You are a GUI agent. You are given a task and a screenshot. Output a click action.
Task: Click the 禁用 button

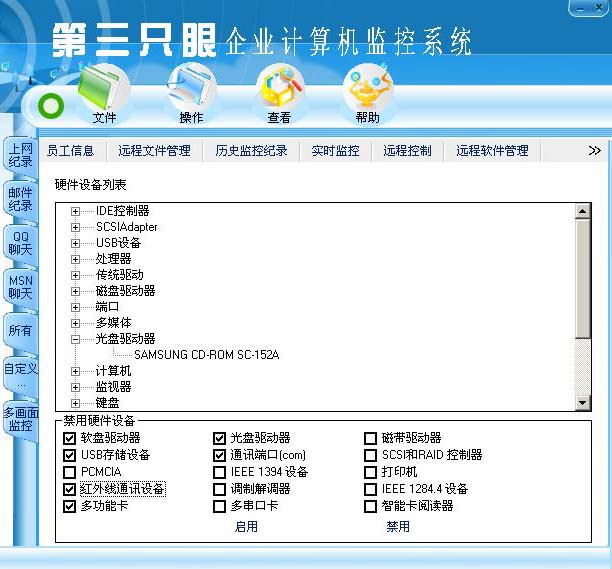tap(398, 527)
